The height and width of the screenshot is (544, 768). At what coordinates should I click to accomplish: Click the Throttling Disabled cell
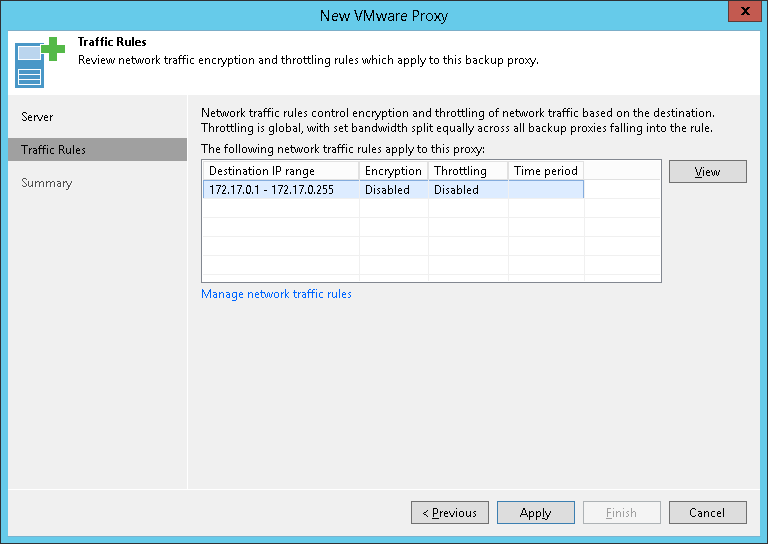click(x=456, y=190)
